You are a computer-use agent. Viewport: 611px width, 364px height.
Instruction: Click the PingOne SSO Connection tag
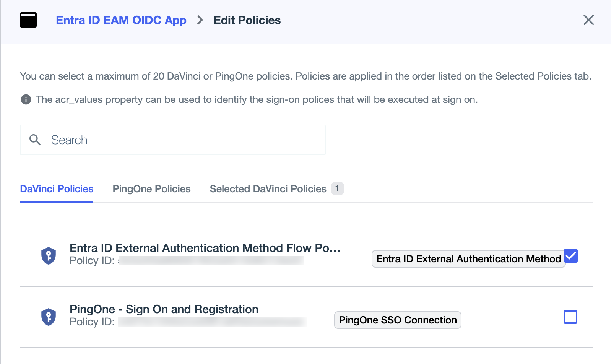point(398,320)
